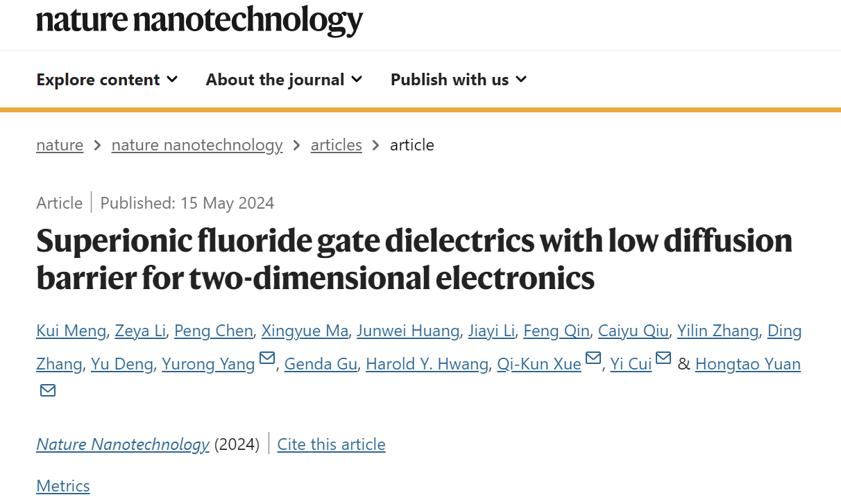Open Nature Nanotechnology journal citation link
841x504 pixels.
point(123,444)
